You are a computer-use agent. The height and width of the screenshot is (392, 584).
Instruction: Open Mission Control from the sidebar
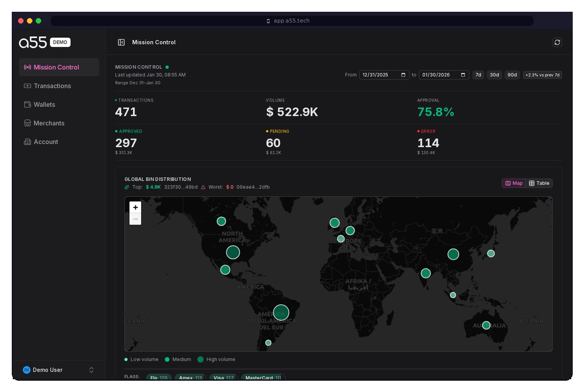[x=56, y=67]
